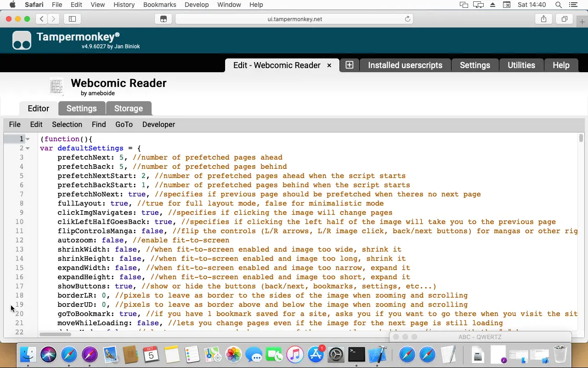Launch App Store from the dock

tap(316, 354)
